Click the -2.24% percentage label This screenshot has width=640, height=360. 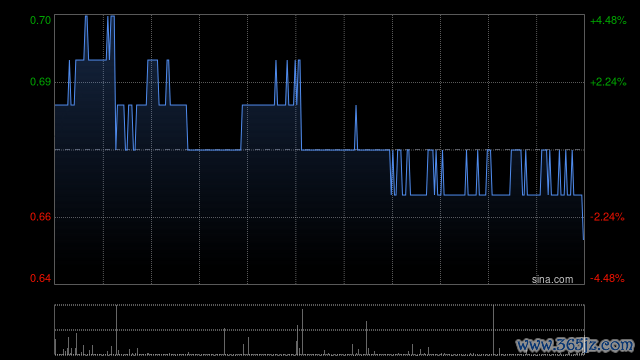click(608, 217)
